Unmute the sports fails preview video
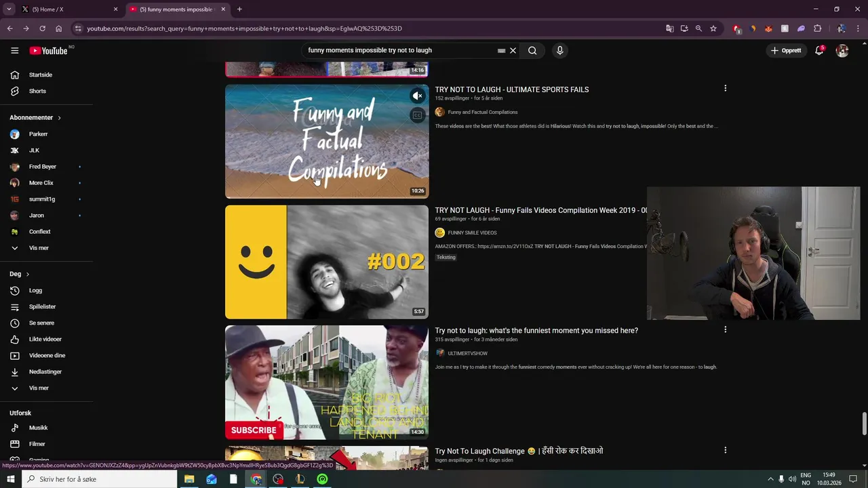Viewport: 868px width, 488px height. pyautogui.click(x=417, y=96)
